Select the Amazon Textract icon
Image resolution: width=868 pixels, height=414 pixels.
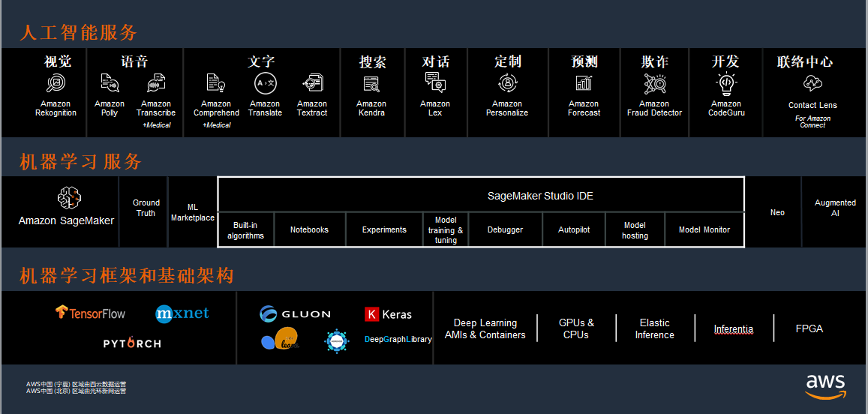[311, 83]
